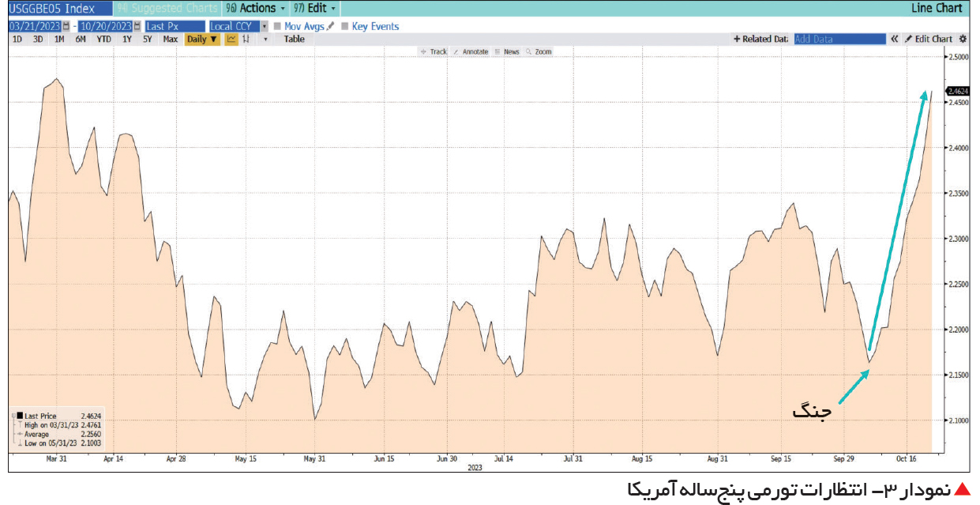
Task: Enable the Key Events checkbox
Action: coord(345,26)
